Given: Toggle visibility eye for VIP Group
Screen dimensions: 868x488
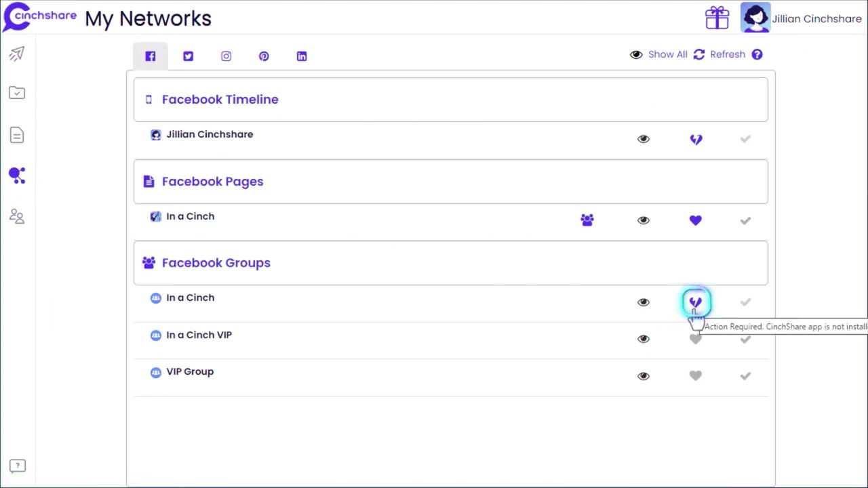Looking at the screenshot, I should [644, 376].
